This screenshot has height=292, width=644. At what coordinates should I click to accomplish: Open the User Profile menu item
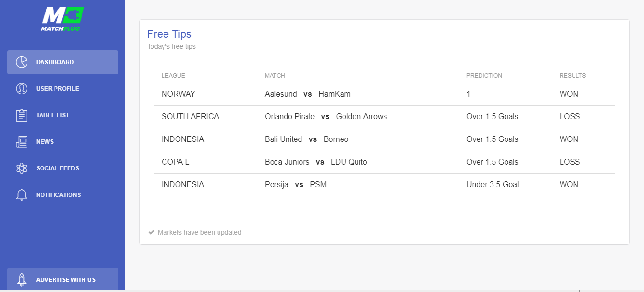pos(63,89)
